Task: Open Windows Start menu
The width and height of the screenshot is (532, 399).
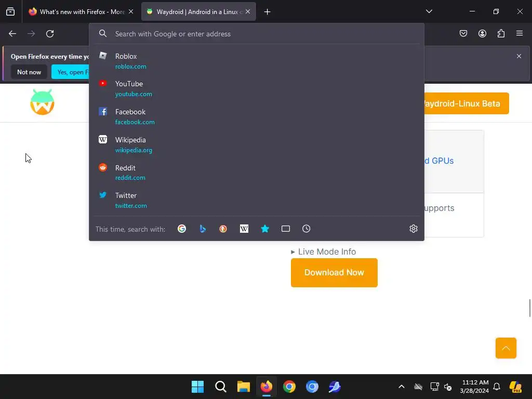Action: pos(197,387)
